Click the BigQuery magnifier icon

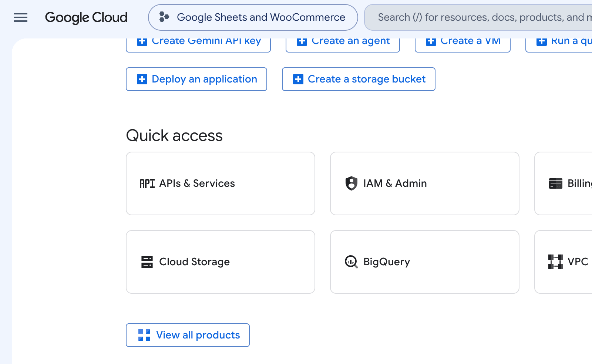click(351, 262)
